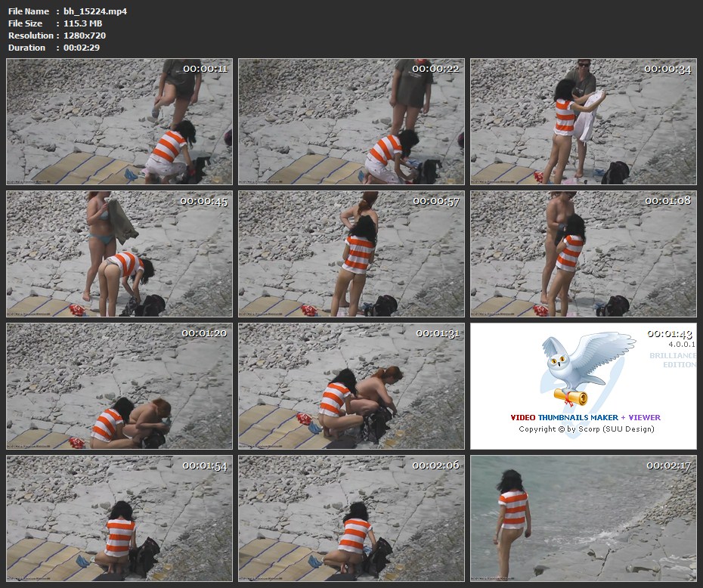Open the thumbnail stamped 00:00:11
Viewport: 703px width, 588px height.
[119, 122]
